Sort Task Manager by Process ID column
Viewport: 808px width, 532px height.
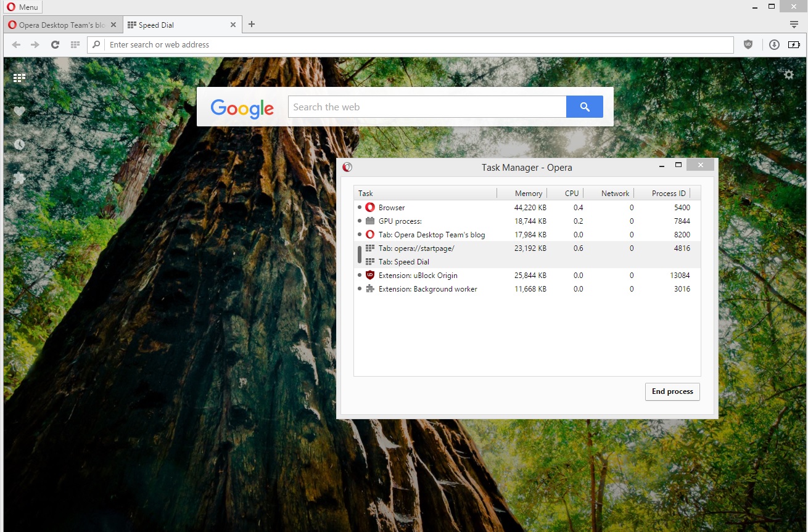coord(662,193)
